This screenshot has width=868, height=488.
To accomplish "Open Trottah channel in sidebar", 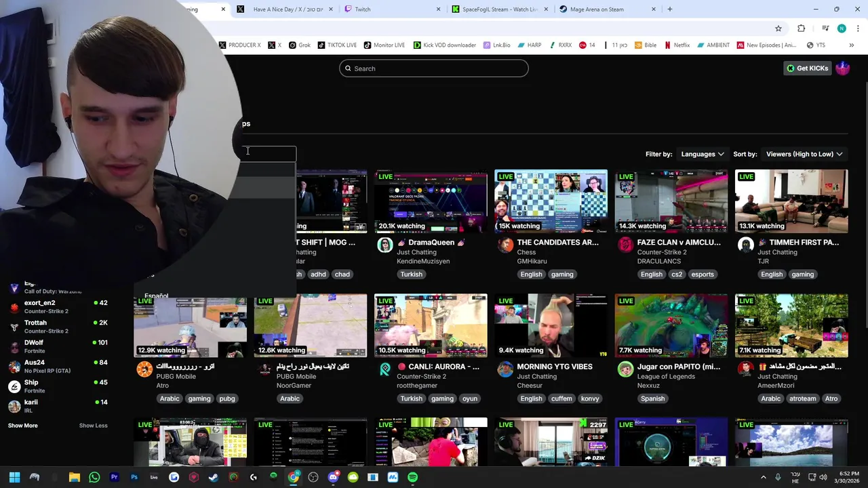I will coord(58,326).
